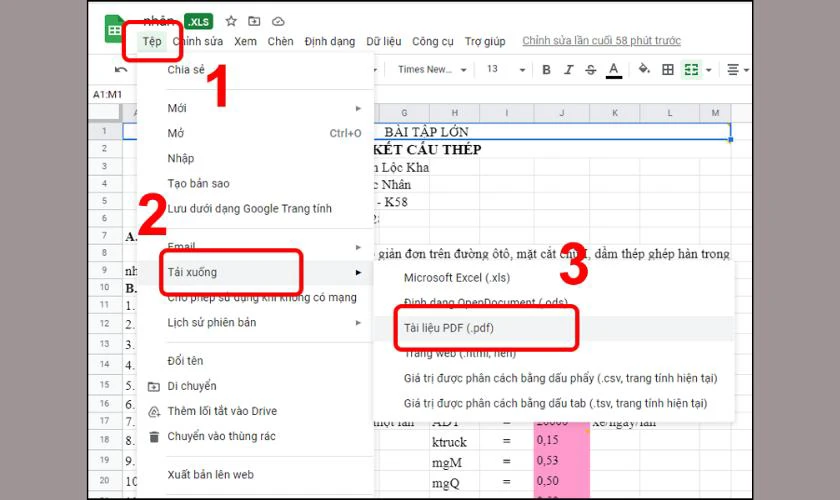Select column G header
This screenshot has width=840, height=500.
(404, 113)
